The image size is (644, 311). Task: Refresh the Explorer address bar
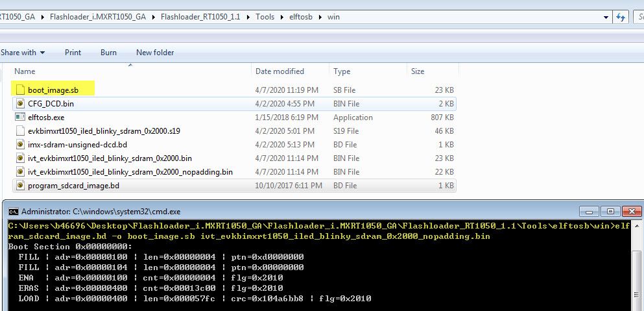point(621,18)
